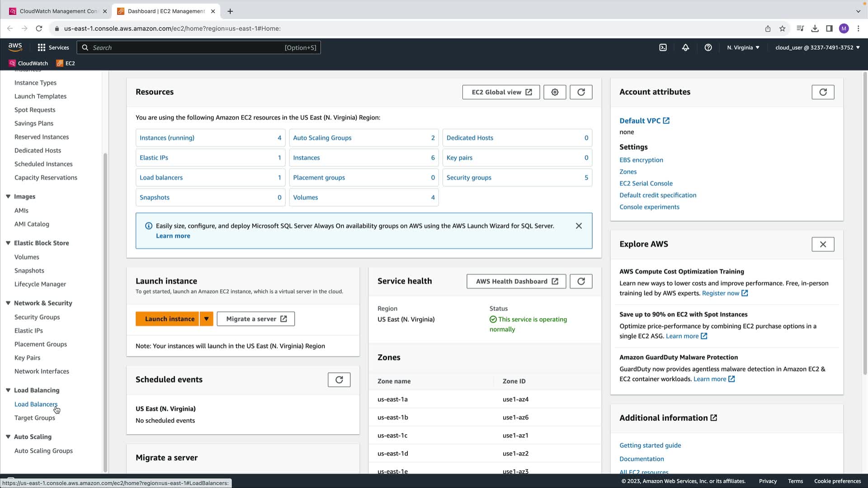The height and width of the screenshot is (488, 868).
Task: Click the Launch instance button
Action: [169, 319]
